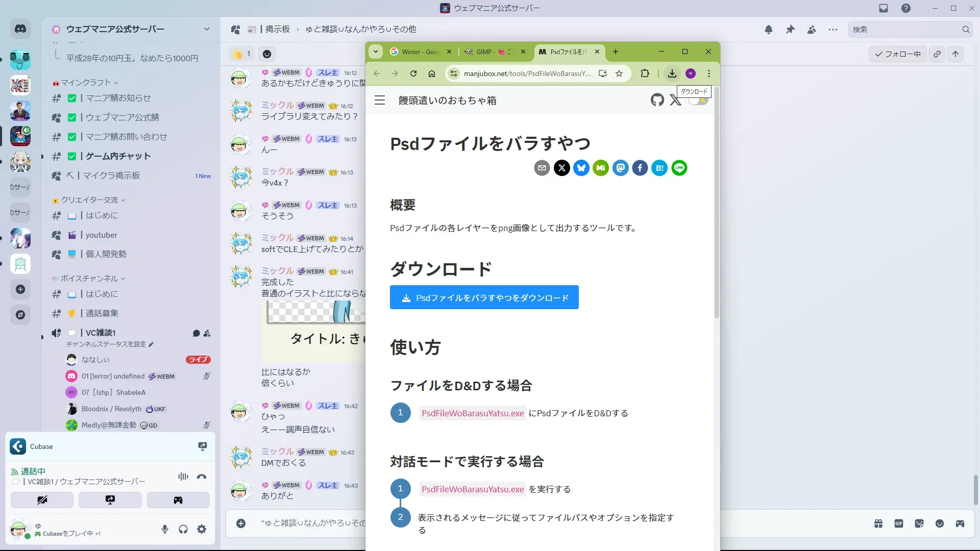Viewport: 980px width, 551px height.
Task: Click the notification bell icon in the channel header
Action: click(769, 30)
